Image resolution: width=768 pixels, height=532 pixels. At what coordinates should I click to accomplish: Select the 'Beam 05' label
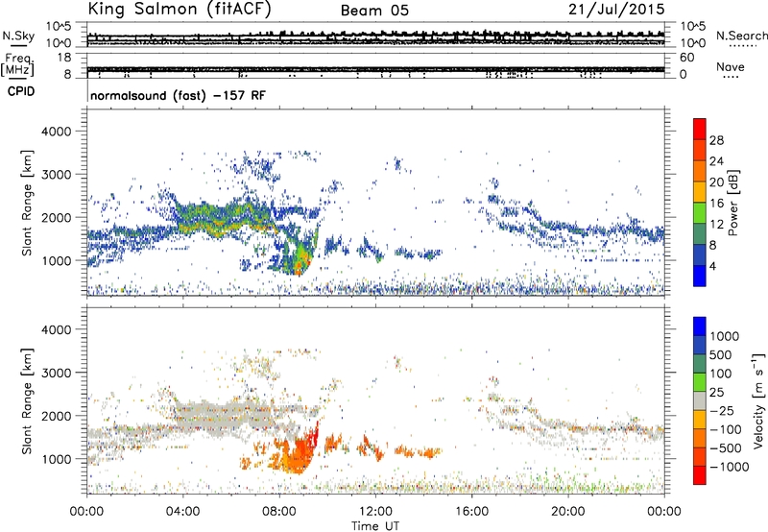click(374, 11)
